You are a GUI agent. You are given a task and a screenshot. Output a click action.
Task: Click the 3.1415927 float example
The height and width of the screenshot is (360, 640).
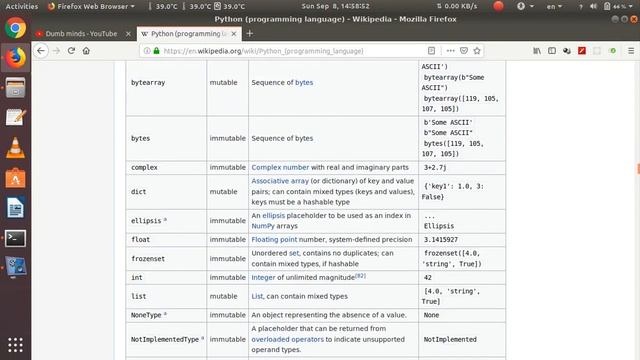tap(440, 240)
